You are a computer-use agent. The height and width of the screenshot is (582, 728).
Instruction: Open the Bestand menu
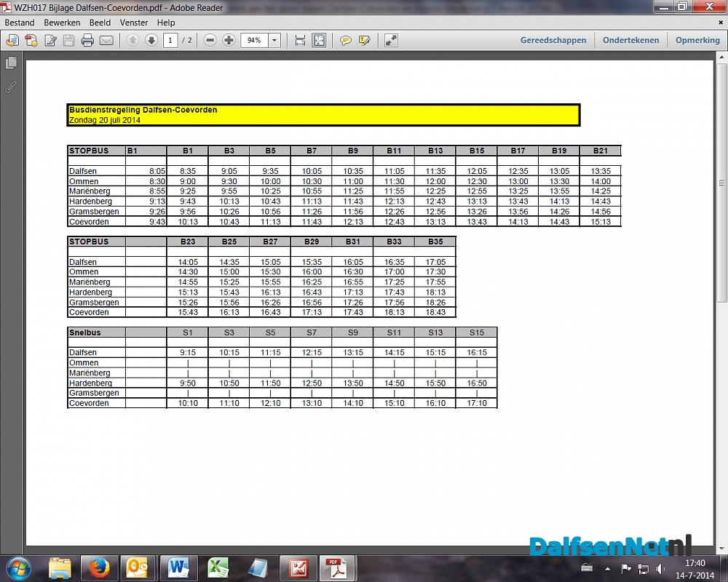click(x=20, y=23)
